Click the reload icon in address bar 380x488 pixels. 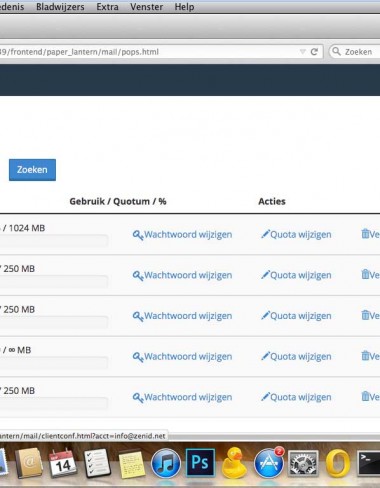coord(314,52)
